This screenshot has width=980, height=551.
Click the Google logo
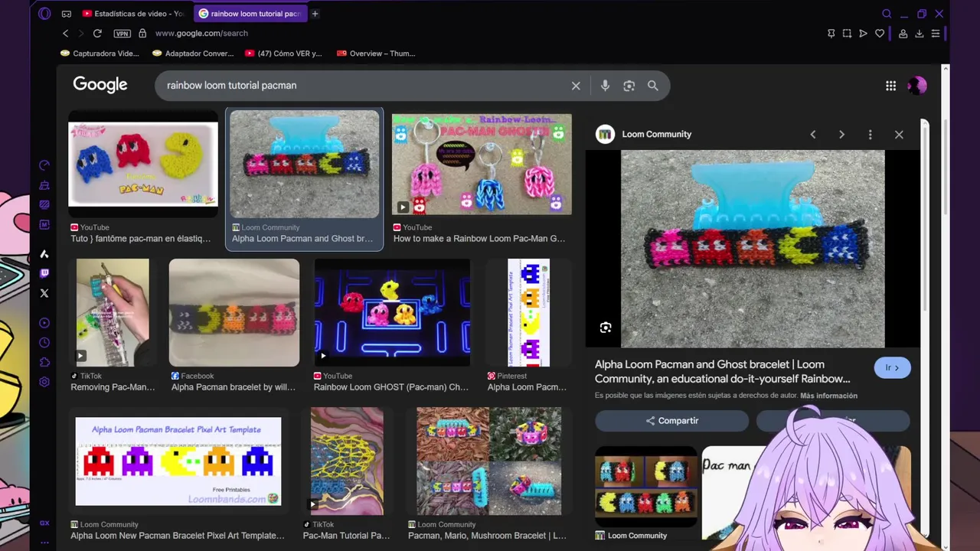[x=100, y=85]
